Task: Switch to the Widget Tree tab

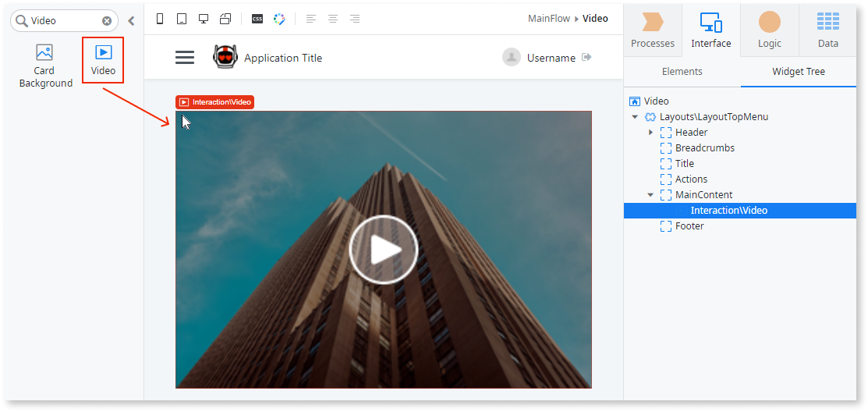Action: [799, 72]
